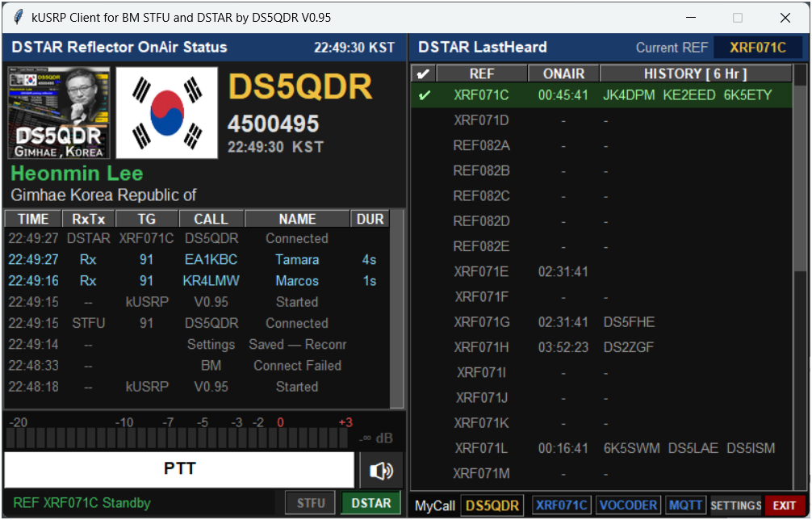This screenshot has height=520, width=812.
Task: Click the ONAIR column header
Action: coord(563,73)
